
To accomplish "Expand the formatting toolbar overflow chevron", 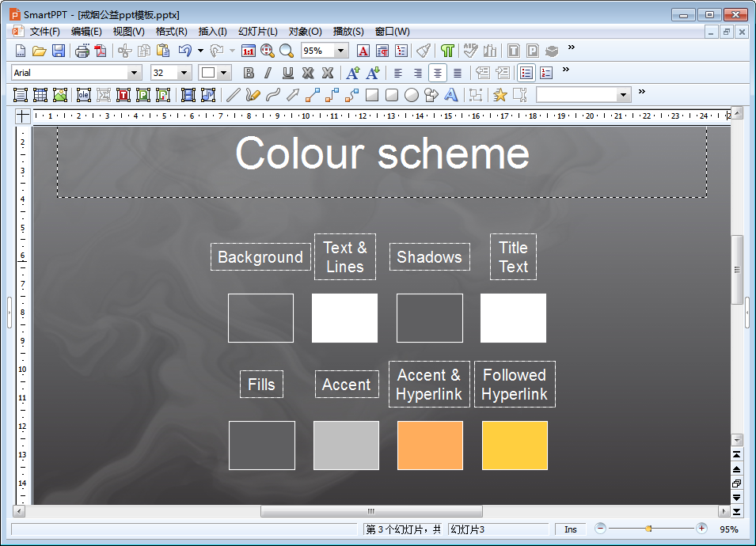I will click(566, 70).
